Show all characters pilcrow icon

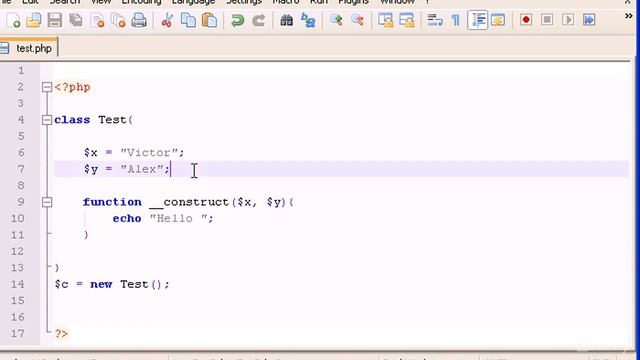[x=456, y=20]
